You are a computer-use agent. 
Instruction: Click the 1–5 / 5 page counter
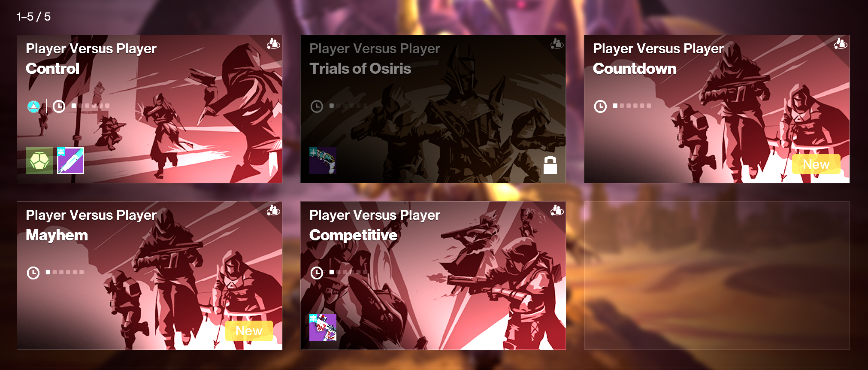(33, 17)
